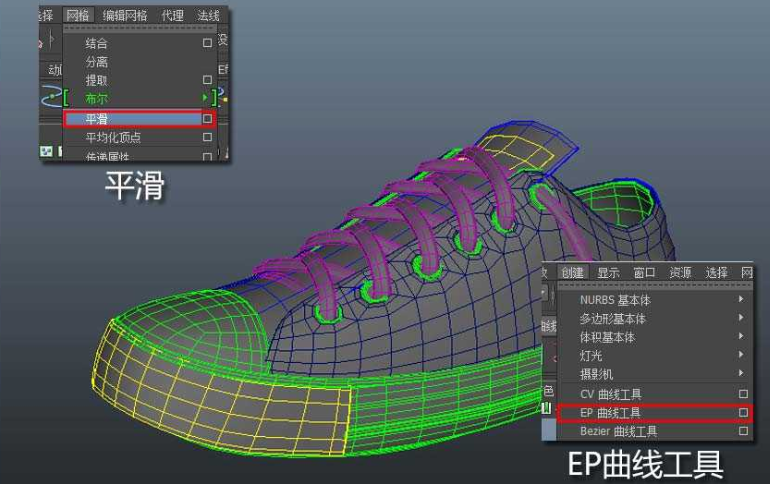
Task: Open the 显示 menu
Action: coord(608,273)
